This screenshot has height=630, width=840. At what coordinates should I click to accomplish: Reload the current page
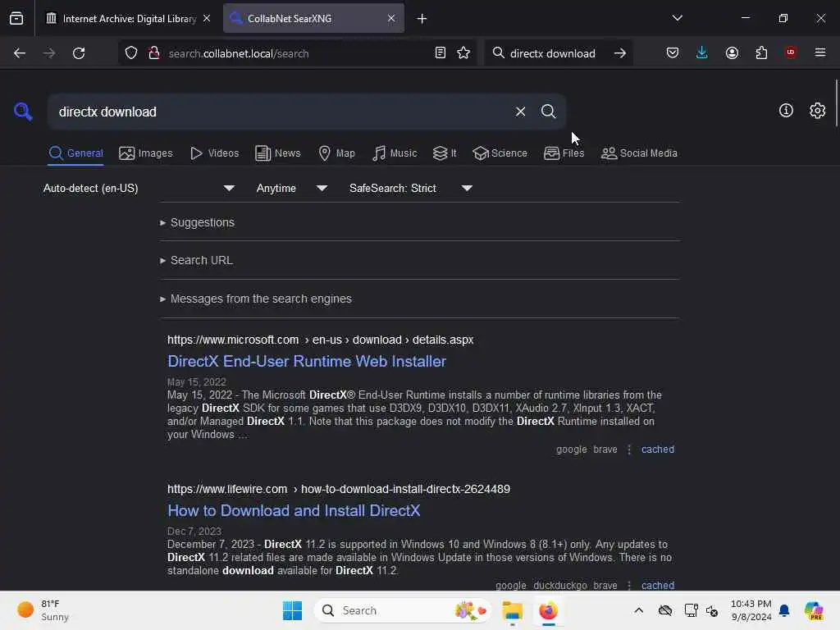tap(79, 53)
